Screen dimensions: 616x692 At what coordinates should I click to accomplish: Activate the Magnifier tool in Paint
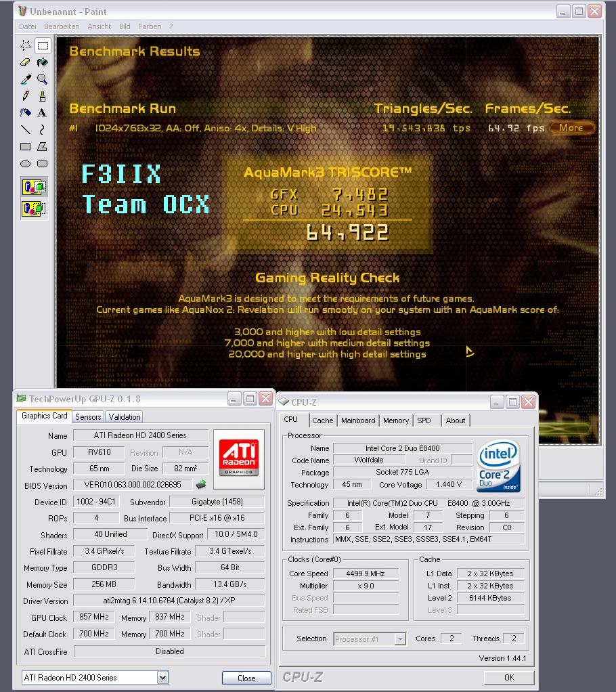[x=43, y=79]
